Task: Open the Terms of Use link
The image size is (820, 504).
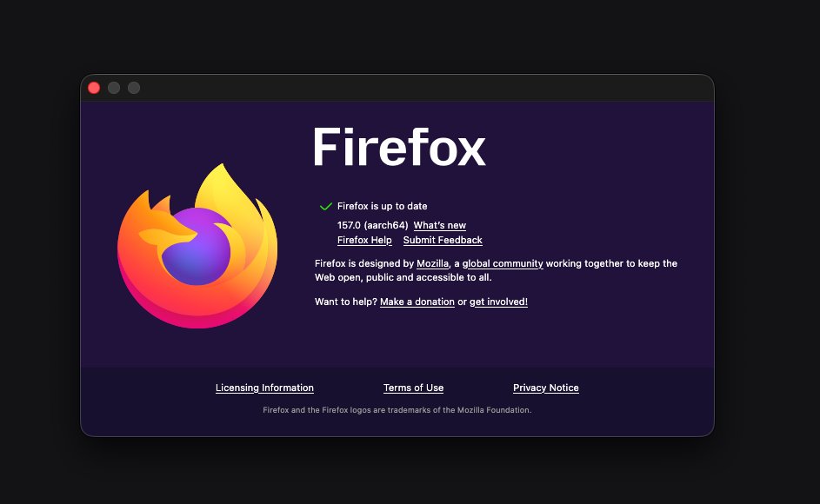Action: 413,388
